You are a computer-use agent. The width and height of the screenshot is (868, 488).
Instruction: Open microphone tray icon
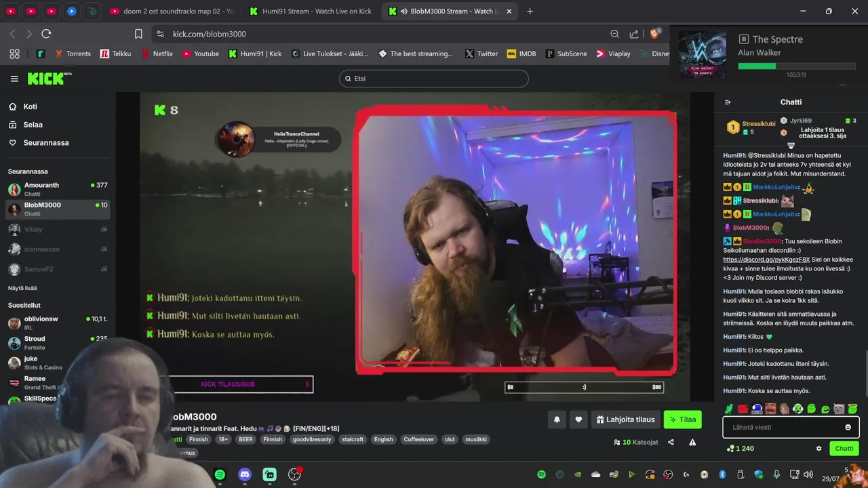pyautogui.click(x=776, y=474)
